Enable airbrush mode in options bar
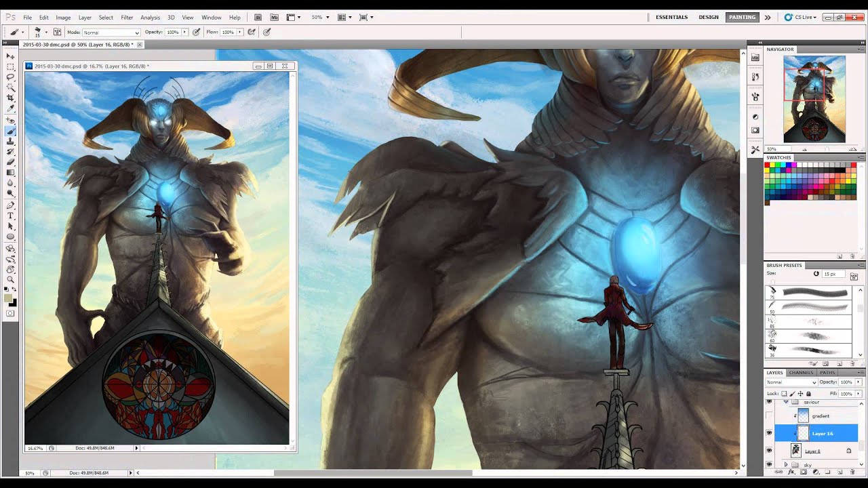 252,32
